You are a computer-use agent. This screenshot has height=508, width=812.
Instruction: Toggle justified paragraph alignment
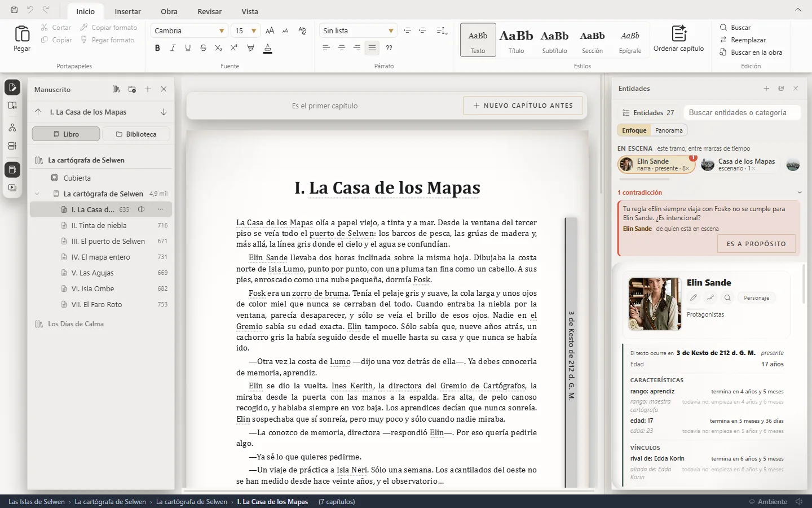point(372,48)
